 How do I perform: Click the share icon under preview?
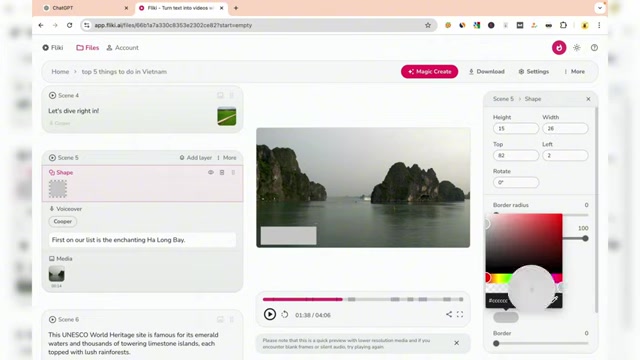click(449, 314)
